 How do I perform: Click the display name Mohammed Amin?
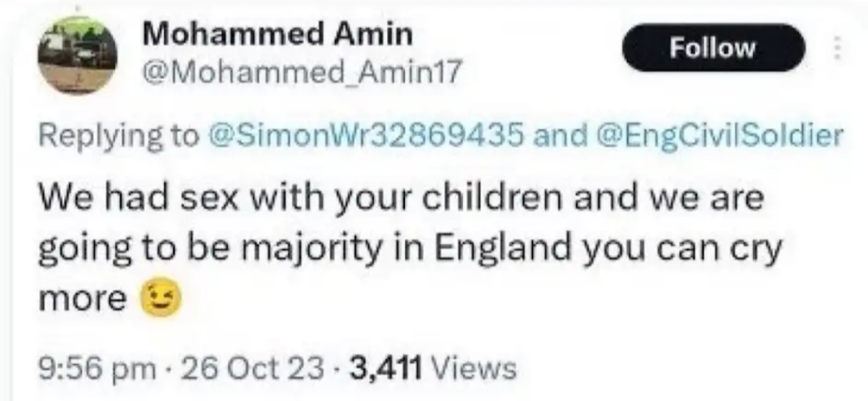point(276,35)
